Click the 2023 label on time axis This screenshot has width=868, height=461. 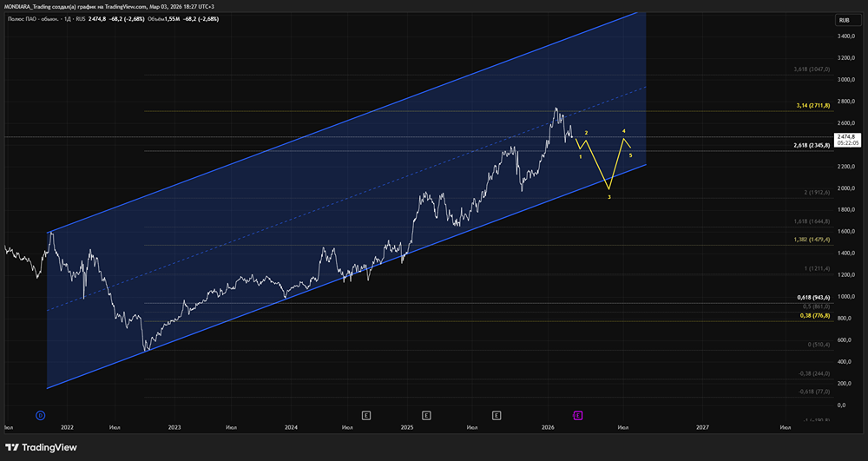[x=174, y=427]
